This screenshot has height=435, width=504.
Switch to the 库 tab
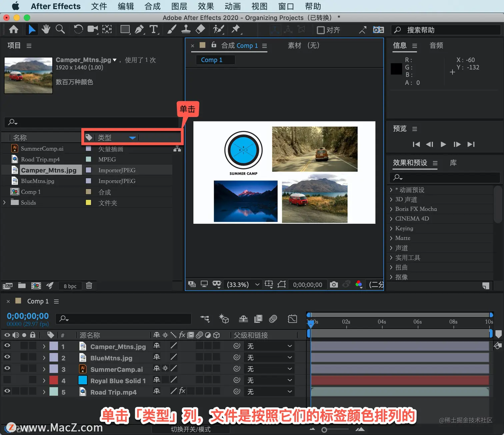(453, 163)
